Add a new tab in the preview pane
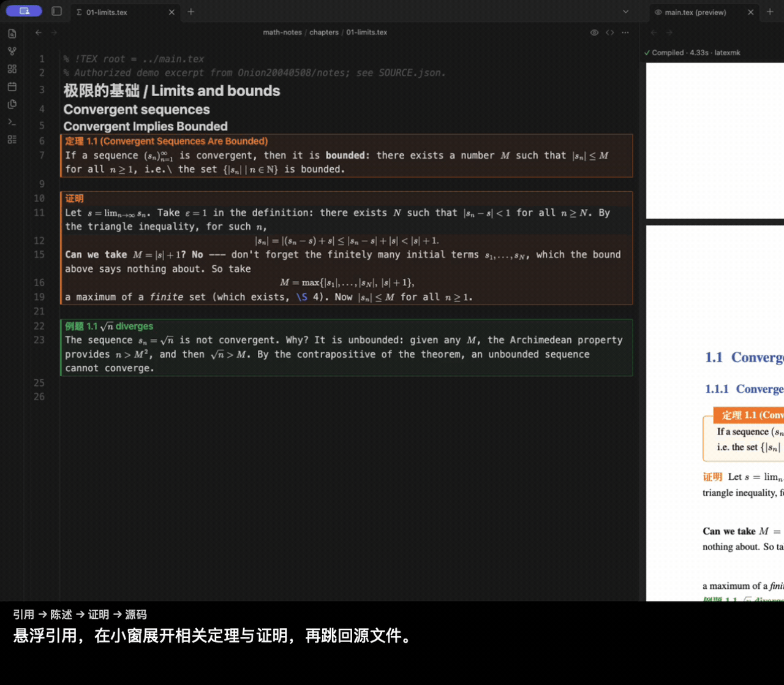The height and width of the screenshot is (685, 784). [770, 12]
